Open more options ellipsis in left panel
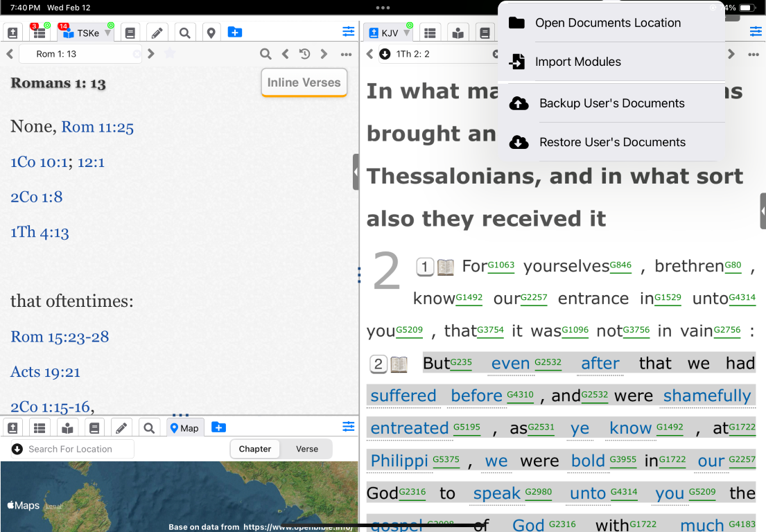Screen dimensions: 766x532 [346, 54]
